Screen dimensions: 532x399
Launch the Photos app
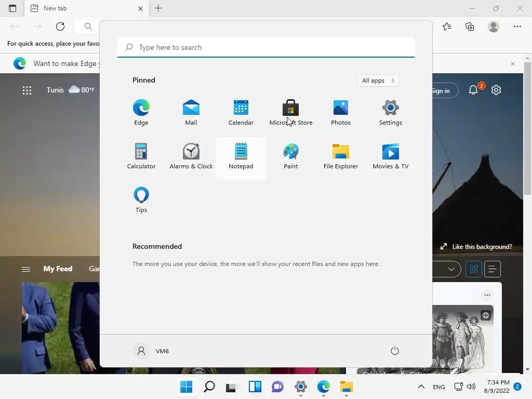(x=341, y=113)
